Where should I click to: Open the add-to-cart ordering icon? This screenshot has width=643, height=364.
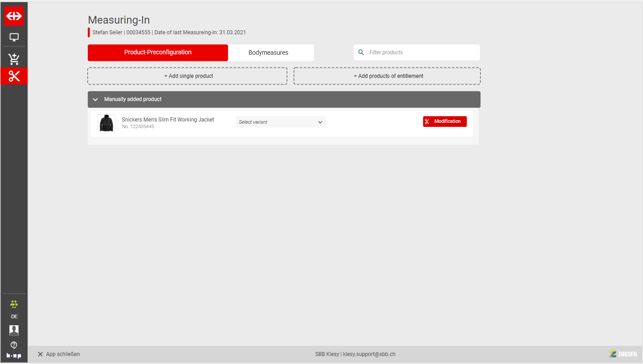[x=14, y=59]
